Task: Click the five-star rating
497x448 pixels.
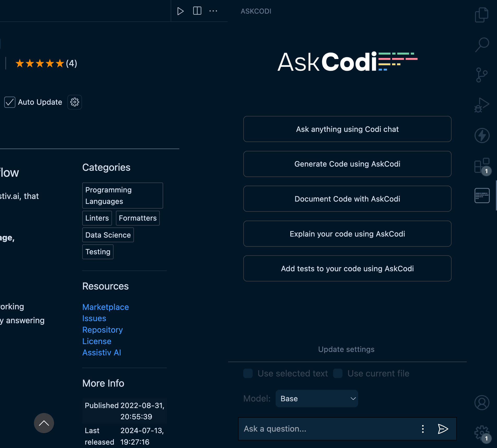Action: [40, 63]
